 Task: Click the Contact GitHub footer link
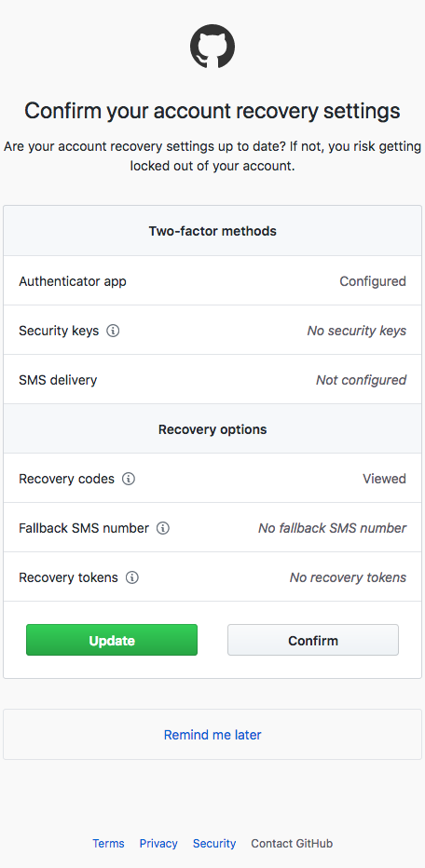click(292, 844)
